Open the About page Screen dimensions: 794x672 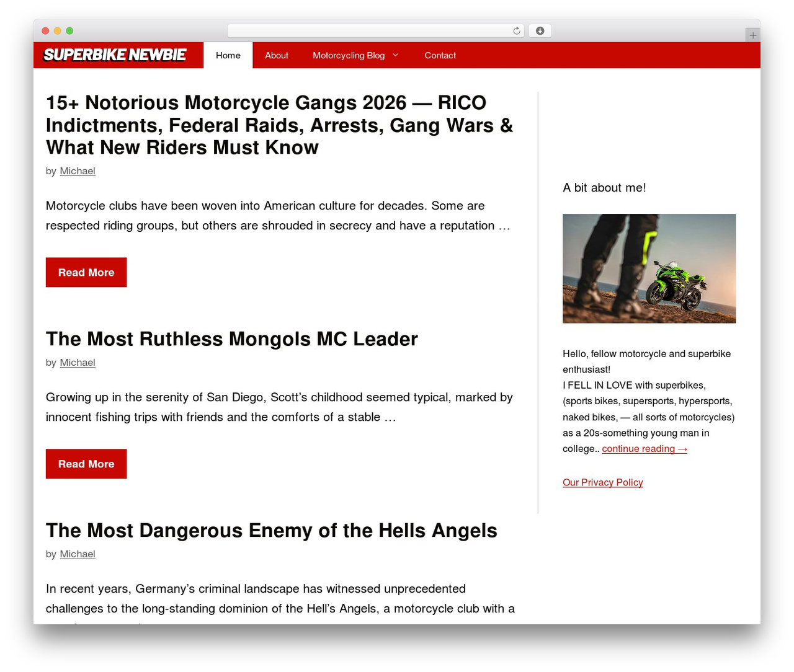point(277,55)
